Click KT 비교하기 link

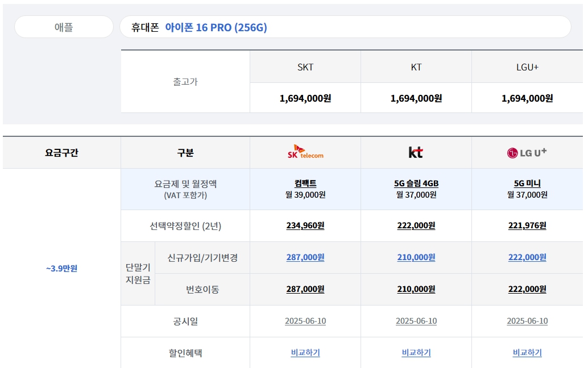[x=416, y=353]
